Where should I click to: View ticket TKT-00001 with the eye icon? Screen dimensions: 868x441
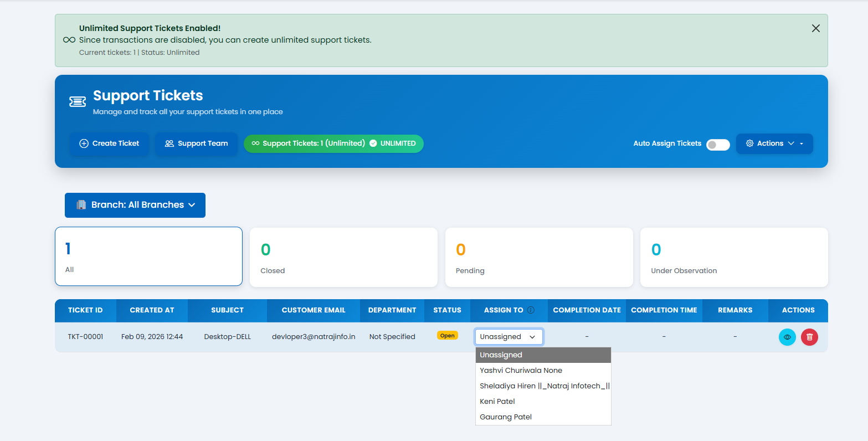(787, 337)
